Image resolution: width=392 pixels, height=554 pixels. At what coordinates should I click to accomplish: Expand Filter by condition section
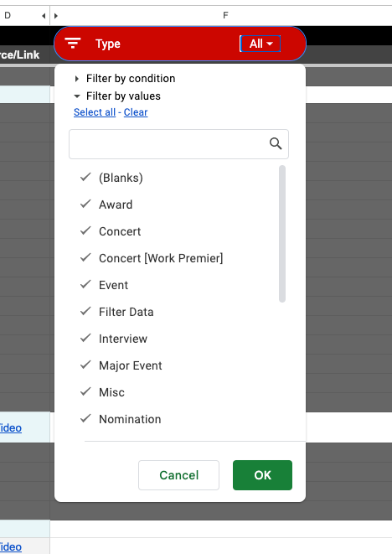coord(125,79)
